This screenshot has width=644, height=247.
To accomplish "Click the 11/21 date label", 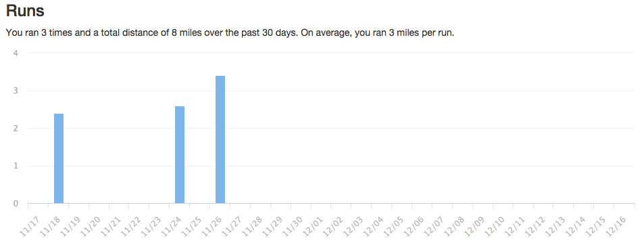I will pos(110,227).
